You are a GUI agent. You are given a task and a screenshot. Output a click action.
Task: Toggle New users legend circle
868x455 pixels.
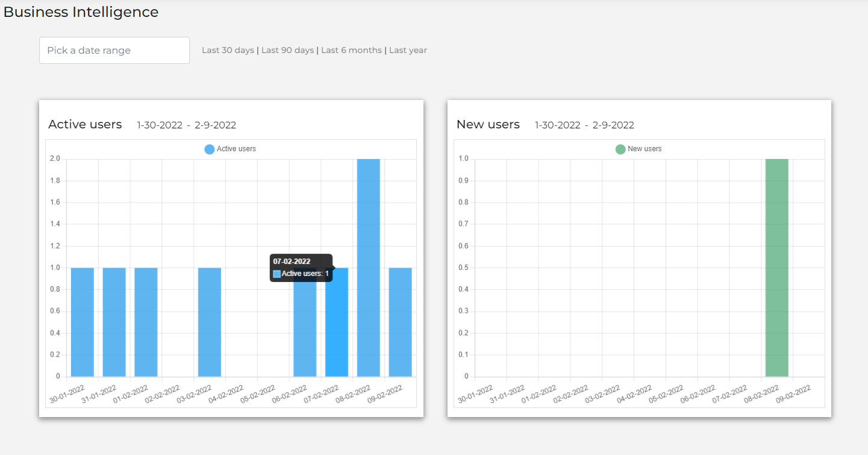[x=620, y=149]
